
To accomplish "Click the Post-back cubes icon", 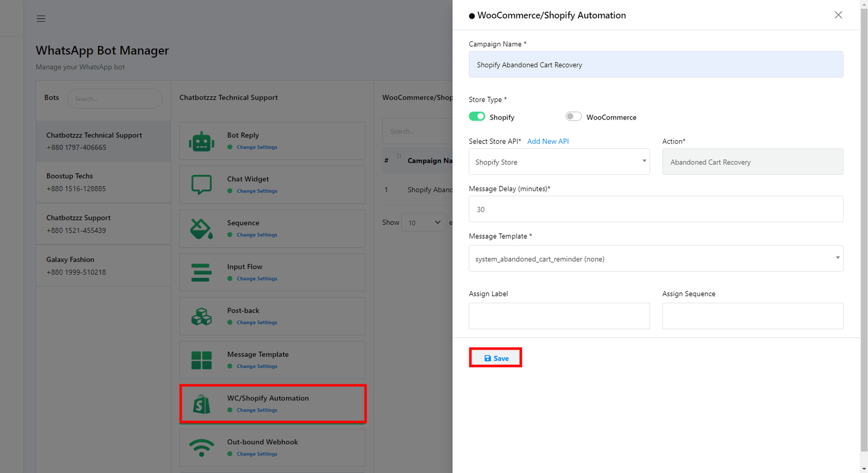I will [x=201, y=316].
